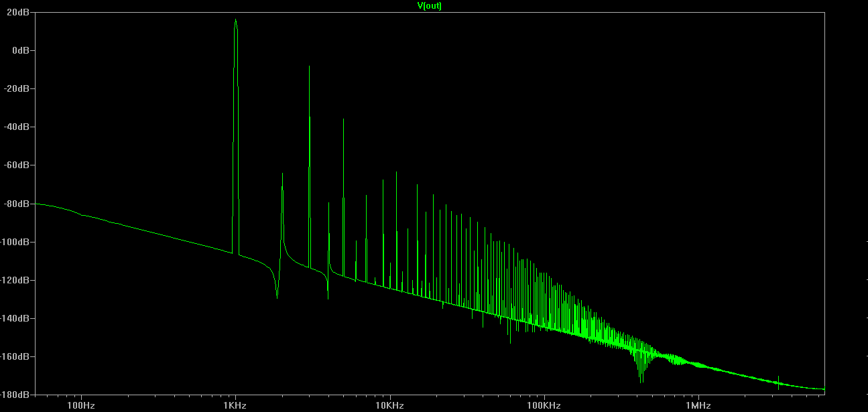Click the 1MHz frequency label
The image size is (868, 412).
tap(698, 405)
